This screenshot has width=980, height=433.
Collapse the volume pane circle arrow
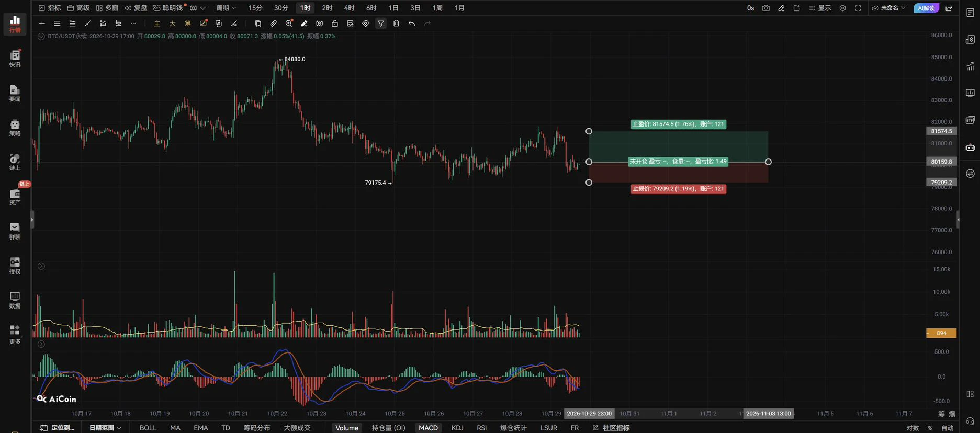41,266
